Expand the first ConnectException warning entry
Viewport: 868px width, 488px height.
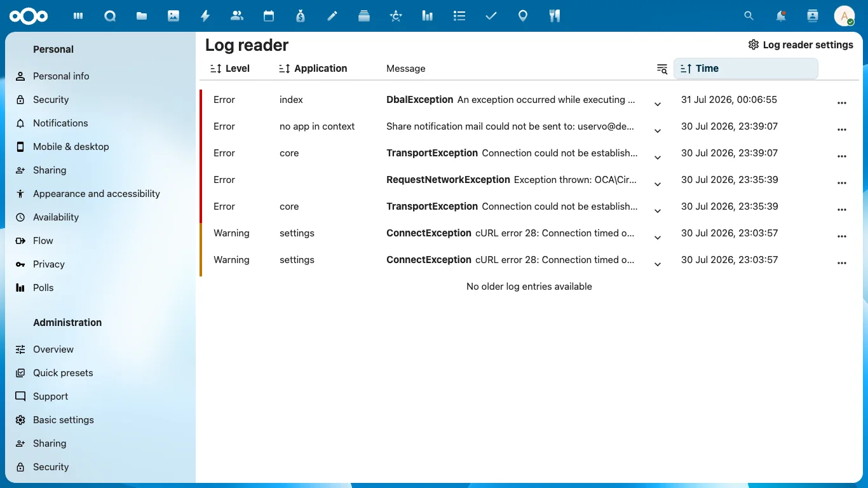658,238
